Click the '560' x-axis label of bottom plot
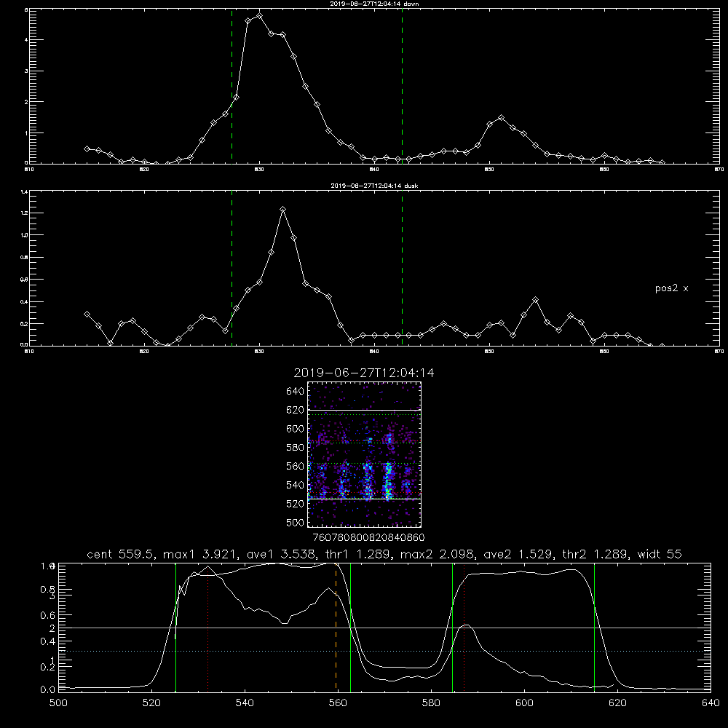The image size is (728, 728). (x=338, y=703)
